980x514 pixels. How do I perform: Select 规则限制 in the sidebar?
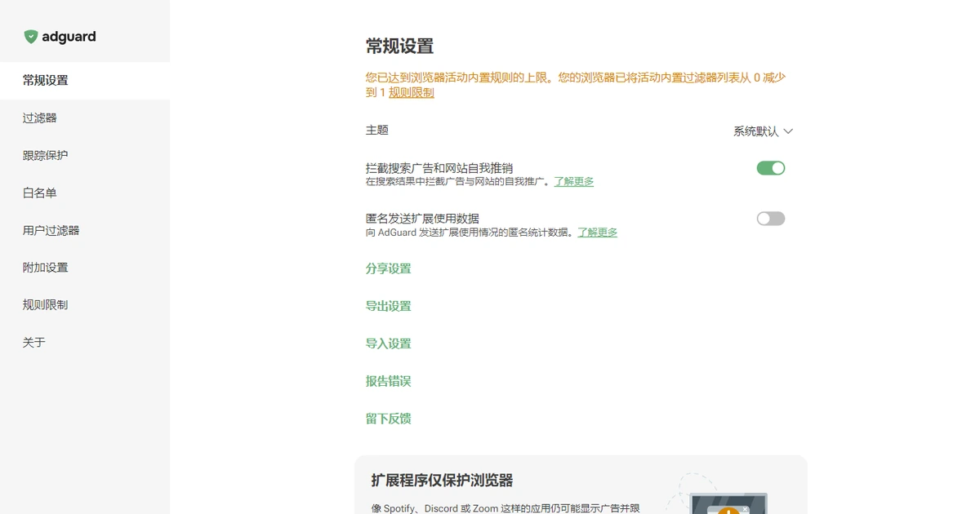click(85, 305)
